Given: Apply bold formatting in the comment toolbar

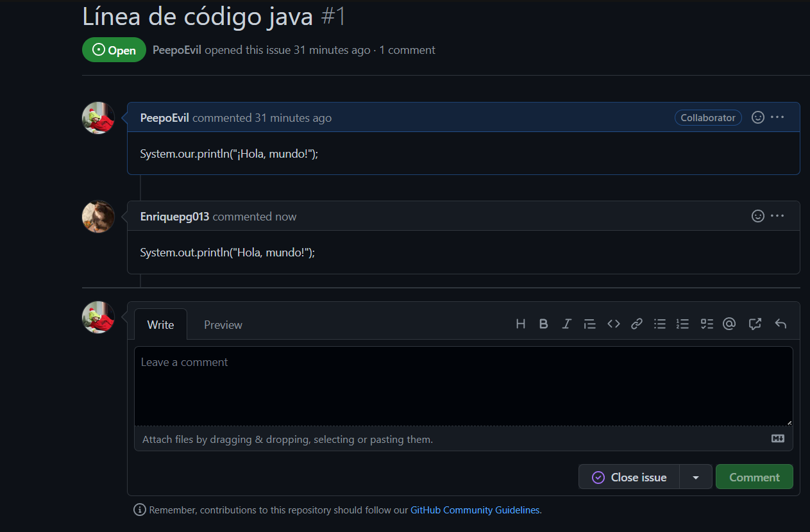Looking at the screenshot, I should click(x=543, y=324).
